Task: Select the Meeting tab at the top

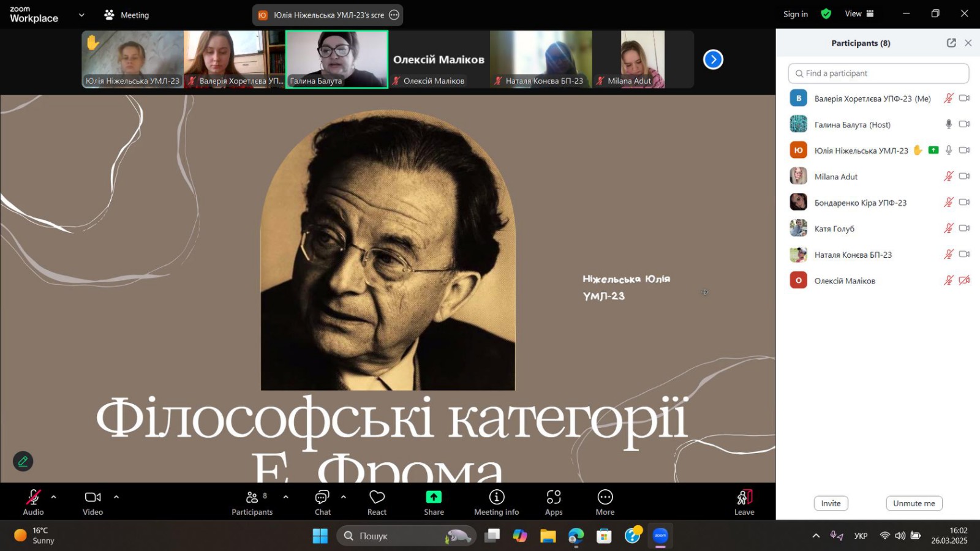Action: (127, 15)
